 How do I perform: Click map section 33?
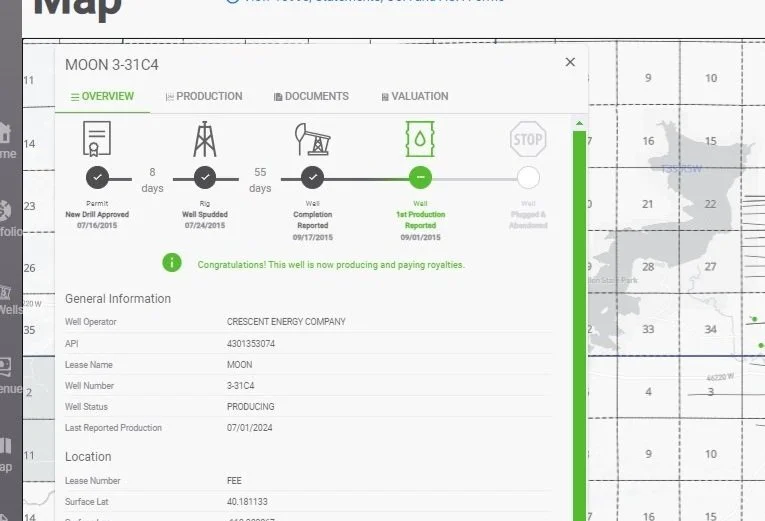click(x=648, y=329)
